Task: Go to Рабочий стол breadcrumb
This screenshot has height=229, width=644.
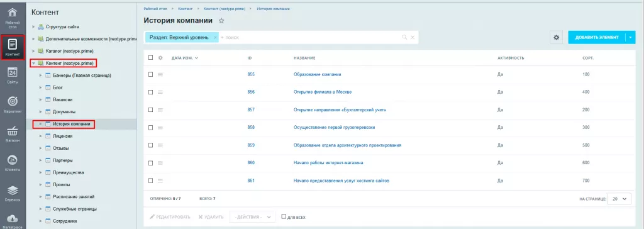Action: tap(155, 9)
